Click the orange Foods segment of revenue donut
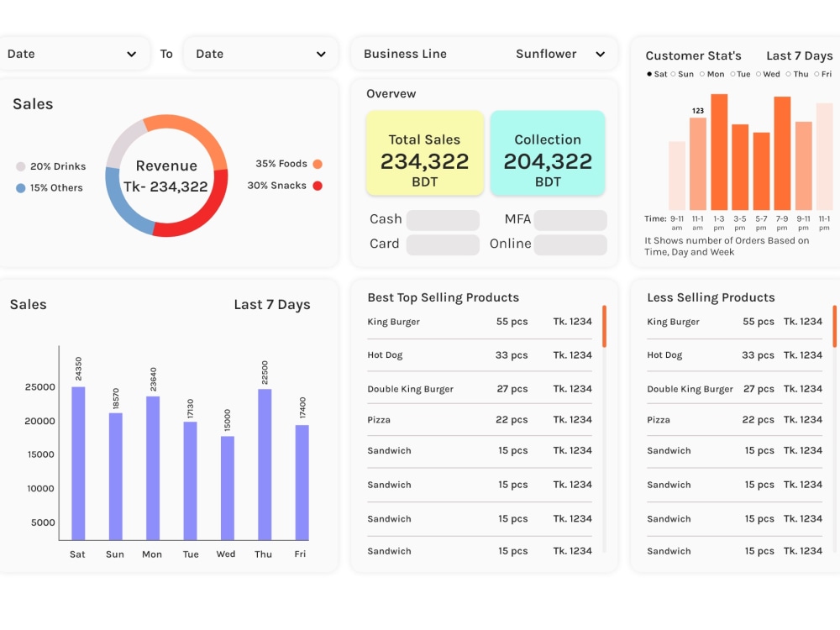This screenshot has height=630, width=840. coord(199,130)
